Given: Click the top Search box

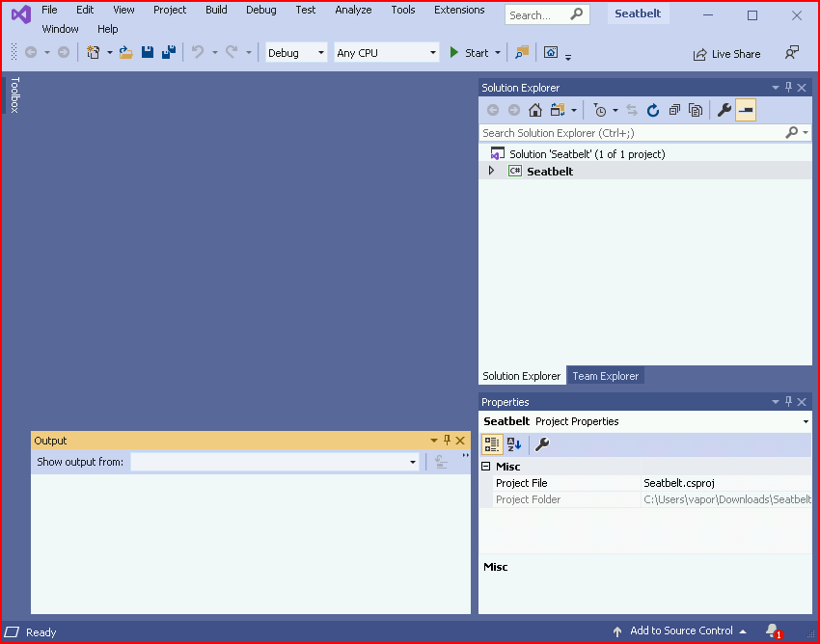Looking at the screenshot, I should (547, 14).
